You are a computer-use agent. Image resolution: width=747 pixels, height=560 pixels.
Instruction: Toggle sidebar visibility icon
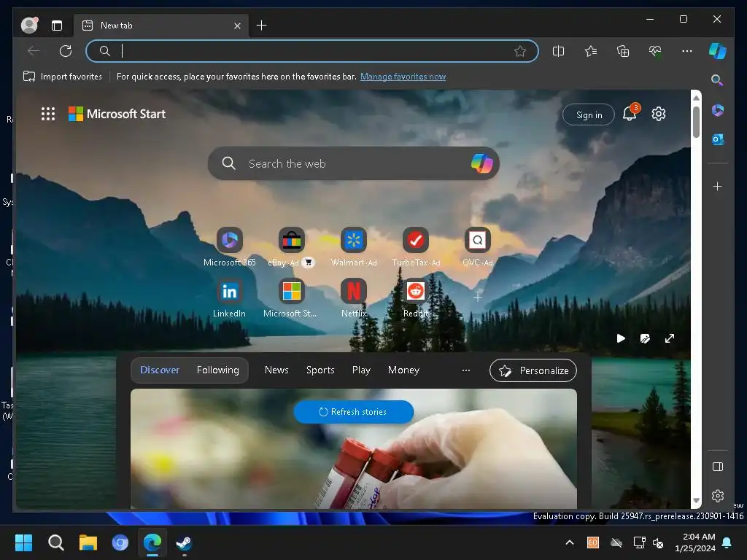pyautogui.click(x=718, y=467)
